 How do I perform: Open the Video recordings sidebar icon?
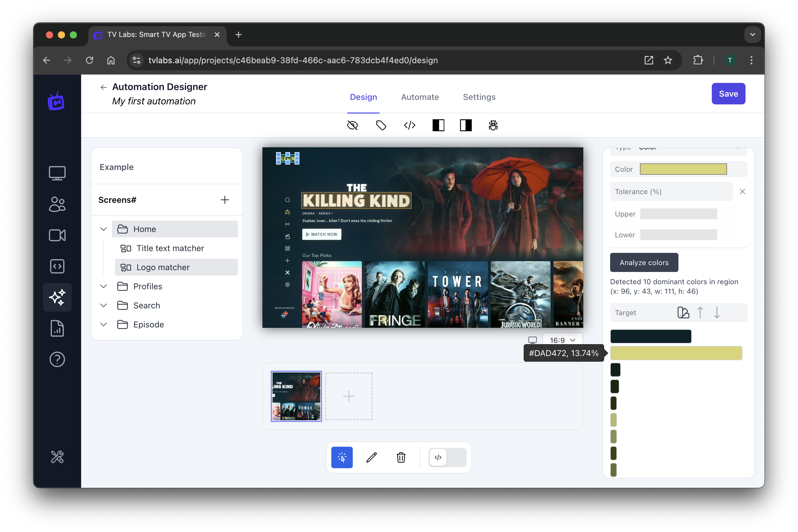(x=57, y=235)
